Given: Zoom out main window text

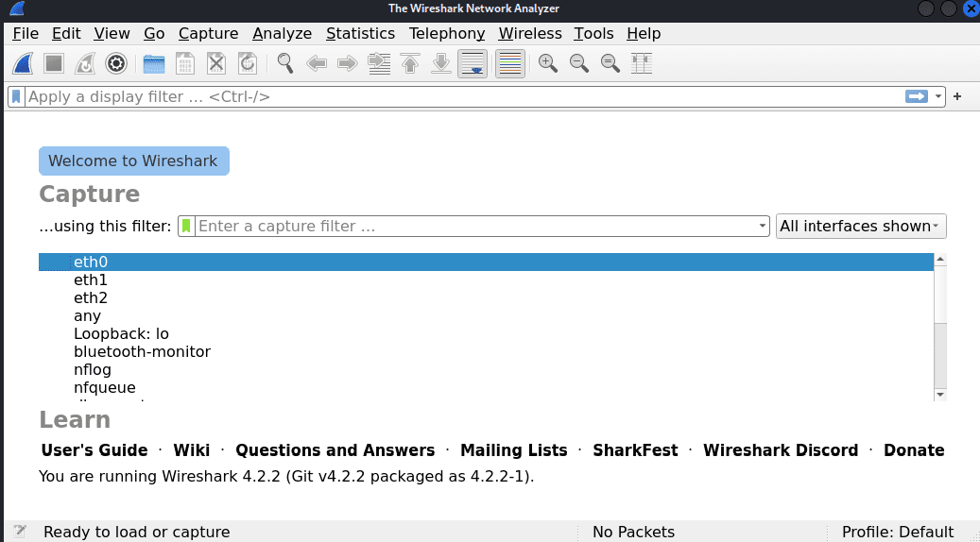Looking at the screenshot, I should click(578, 63).
